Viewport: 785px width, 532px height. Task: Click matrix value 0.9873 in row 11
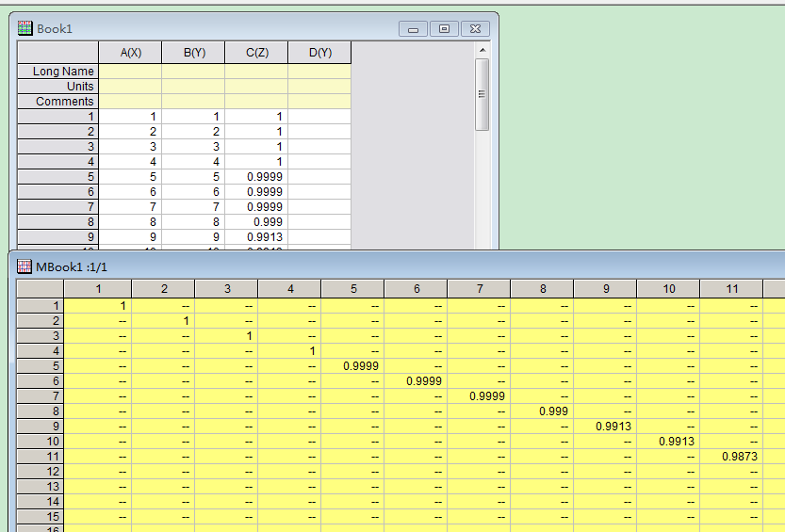pyautogui.click(x=731, y=456)
